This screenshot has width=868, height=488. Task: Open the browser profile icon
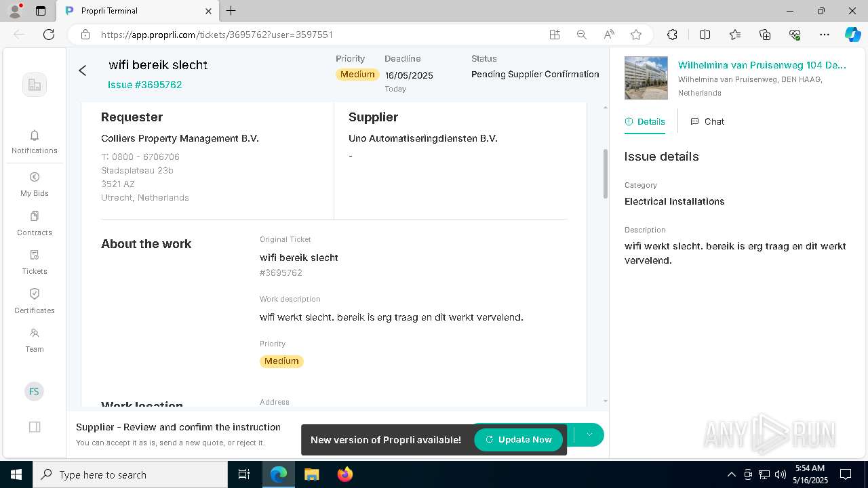[x=14, y=11]
